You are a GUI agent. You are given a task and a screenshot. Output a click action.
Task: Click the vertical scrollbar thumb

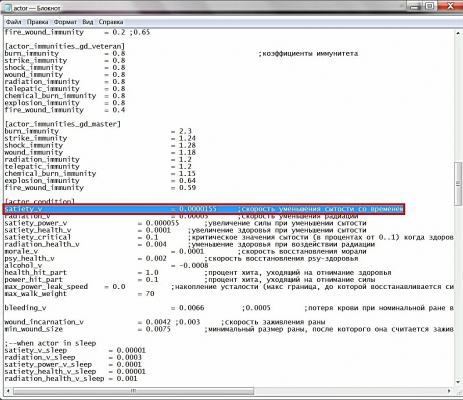(x=458, y=184)
